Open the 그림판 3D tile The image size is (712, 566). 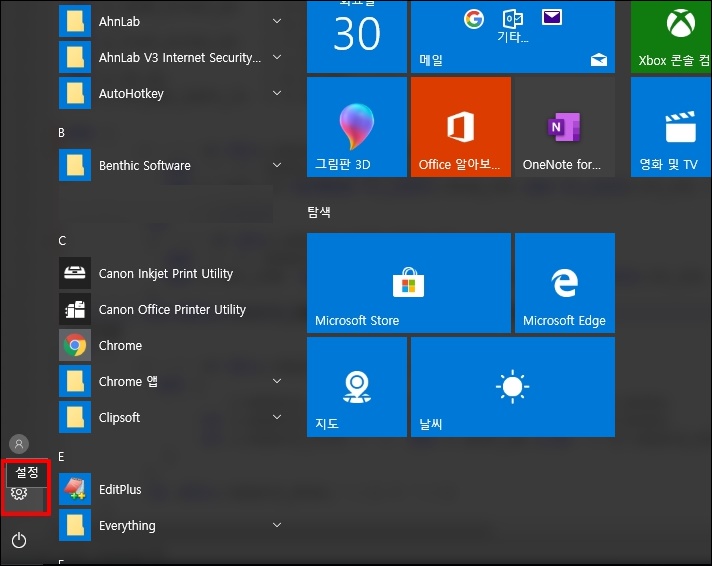click(x=357, y=127)
